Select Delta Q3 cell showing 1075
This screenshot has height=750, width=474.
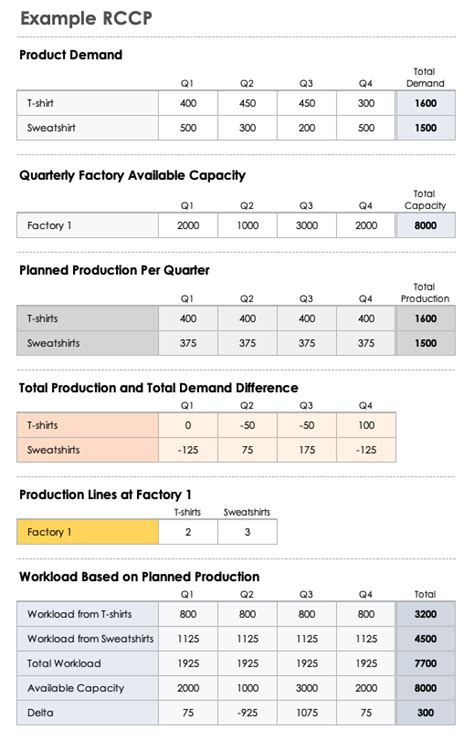[307, 713]
